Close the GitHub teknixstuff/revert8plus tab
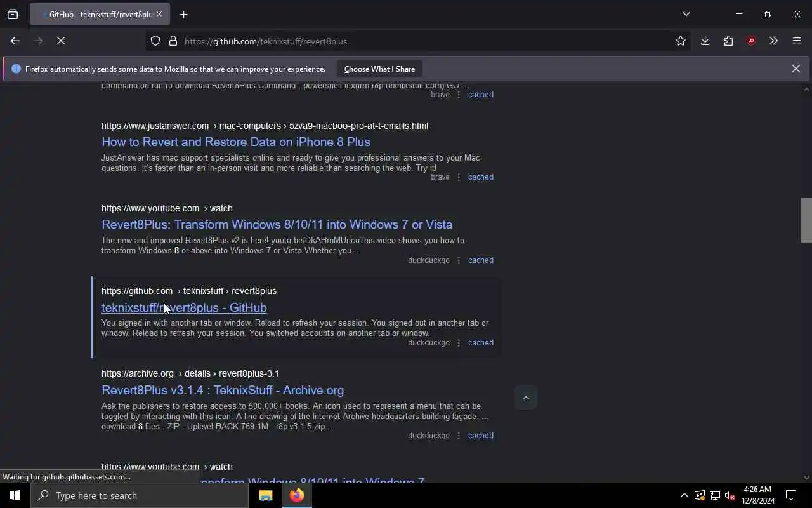 pos(159,14)
